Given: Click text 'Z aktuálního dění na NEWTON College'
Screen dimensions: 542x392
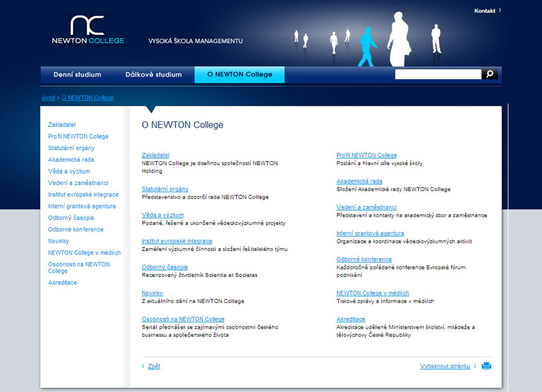Looking at the screenshot, I should pos(193,301).
